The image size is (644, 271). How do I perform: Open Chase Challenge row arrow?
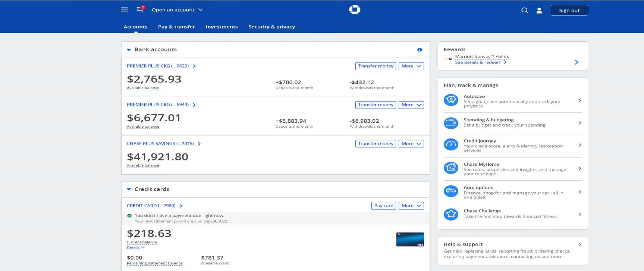(x=579, y=214)
